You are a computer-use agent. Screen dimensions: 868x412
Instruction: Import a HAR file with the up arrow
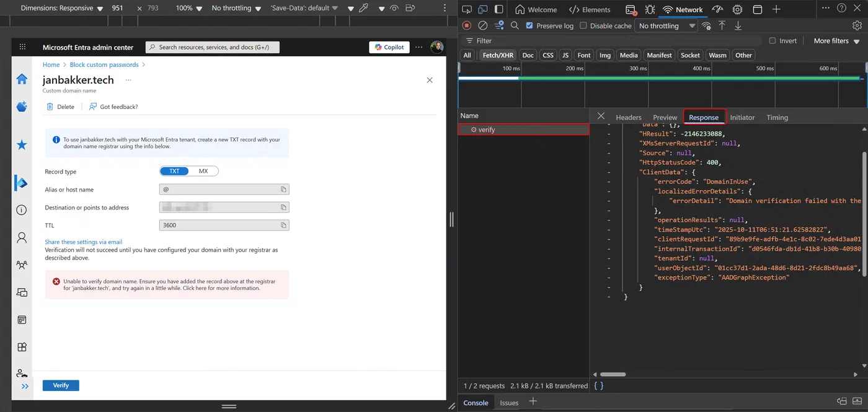[722, 25]
